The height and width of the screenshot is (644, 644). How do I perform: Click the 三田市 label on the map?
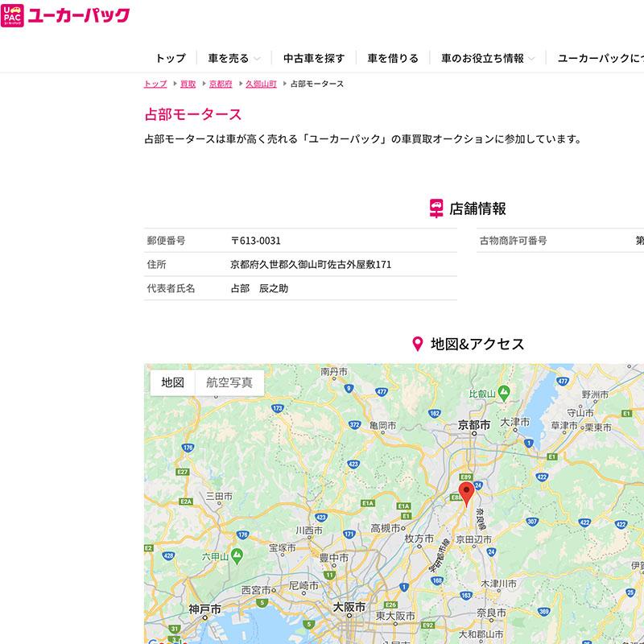coord(219,496)
